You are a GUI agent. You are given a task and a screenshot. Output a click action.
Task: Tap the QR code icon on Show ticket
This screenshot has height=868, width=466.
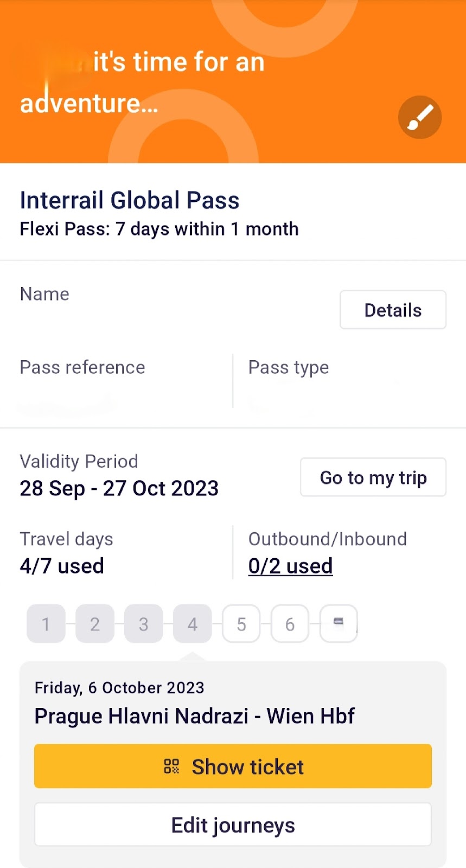pos(171,767)
